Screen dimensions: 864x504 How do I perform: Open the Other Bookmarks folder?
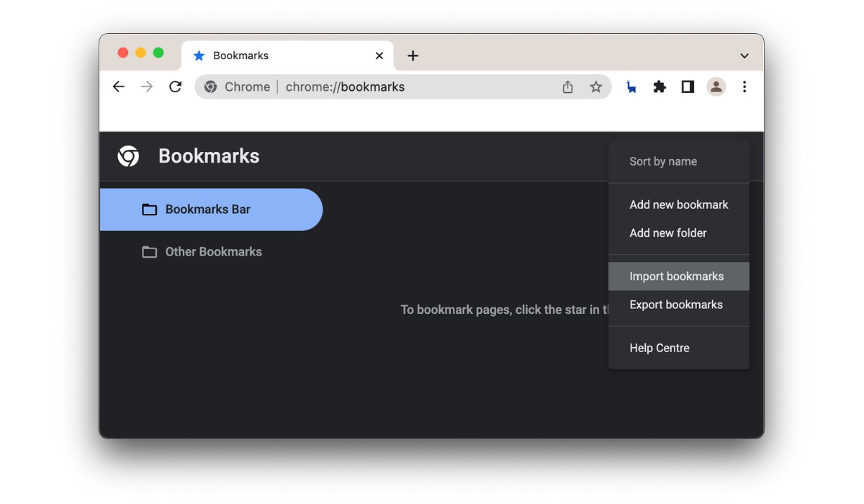pyautogui.click(x=211, y=252)
